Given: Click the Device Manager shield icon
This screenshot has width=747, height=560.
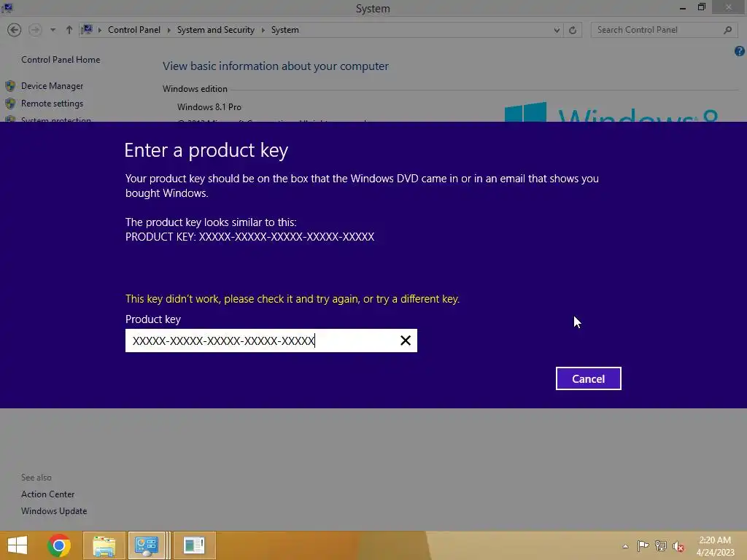Looking at the screenshot, I should point(10,86).
